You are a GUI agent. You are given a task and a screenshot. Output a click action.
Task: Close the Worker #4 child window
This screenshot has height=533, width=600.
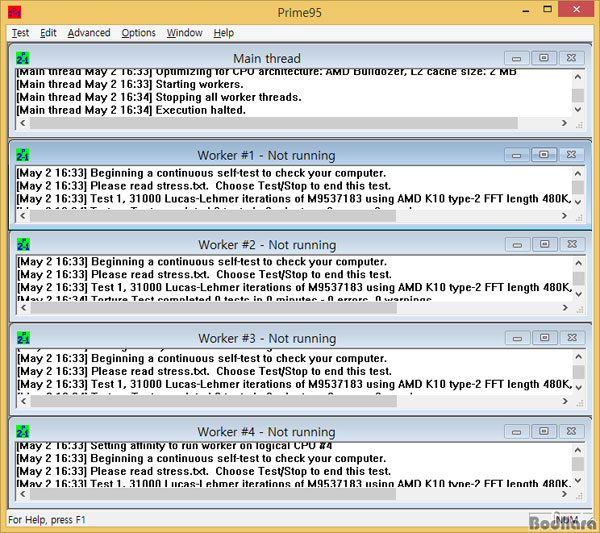coord(571,431)
